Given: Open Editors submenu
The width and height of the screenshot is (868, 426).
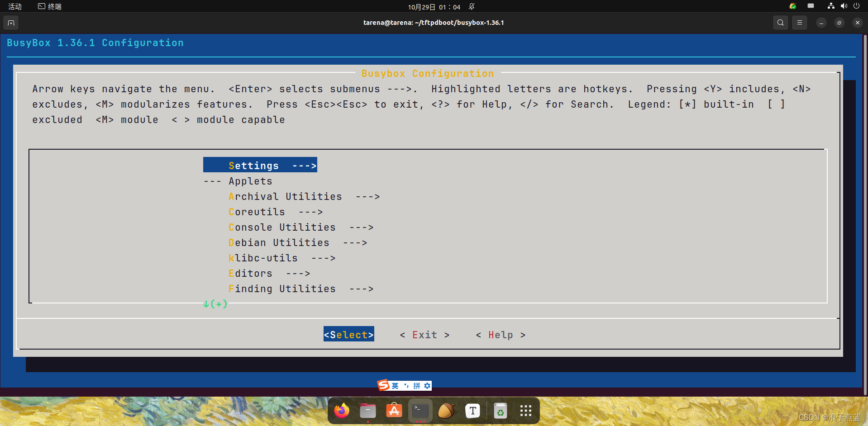Looking at the screenshot, I should [x=269, y=273].
